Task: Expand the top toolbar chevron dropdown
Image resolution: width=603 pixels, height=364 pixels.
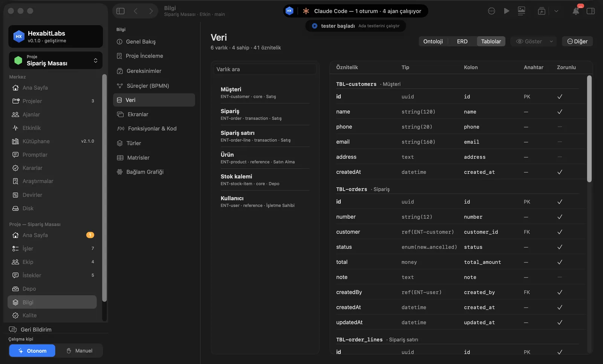Action: [x=556, y=11]
